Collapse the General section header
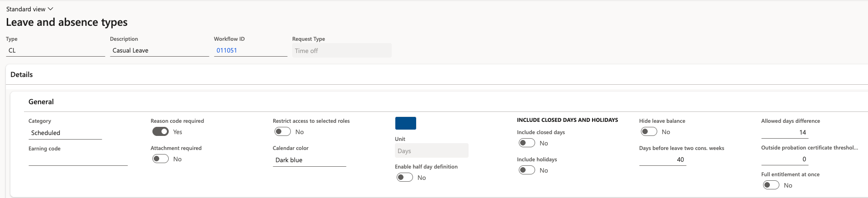868x198 pixels. 41,101
